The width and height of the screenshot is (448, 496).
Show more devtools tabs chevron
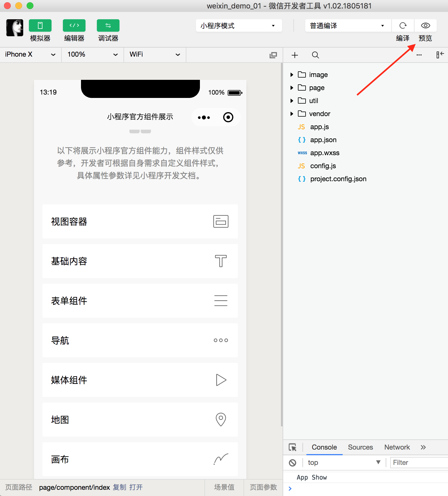[x=423, y=447]
